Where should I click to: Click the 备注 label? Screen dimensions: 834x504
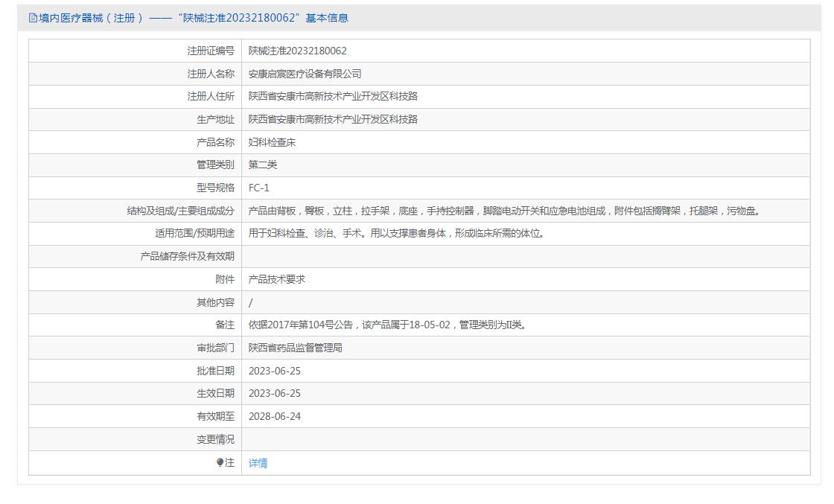click(225, 325)
